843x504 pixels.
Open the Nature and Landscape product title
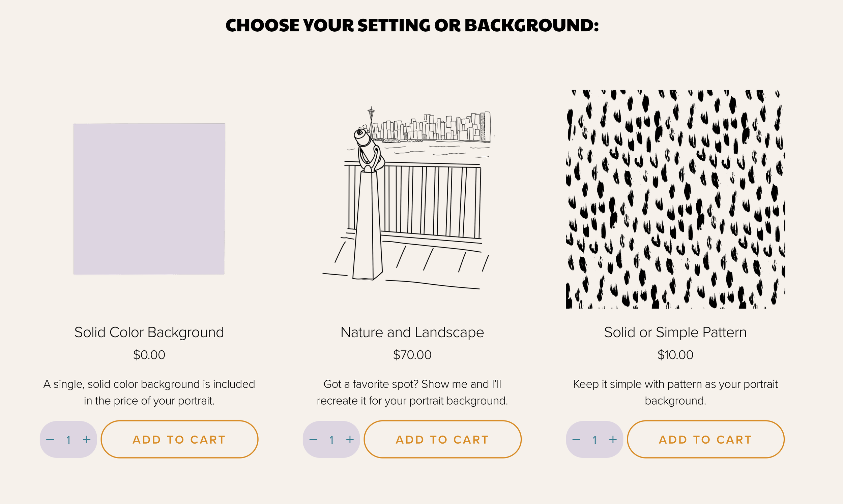(412, 332)
